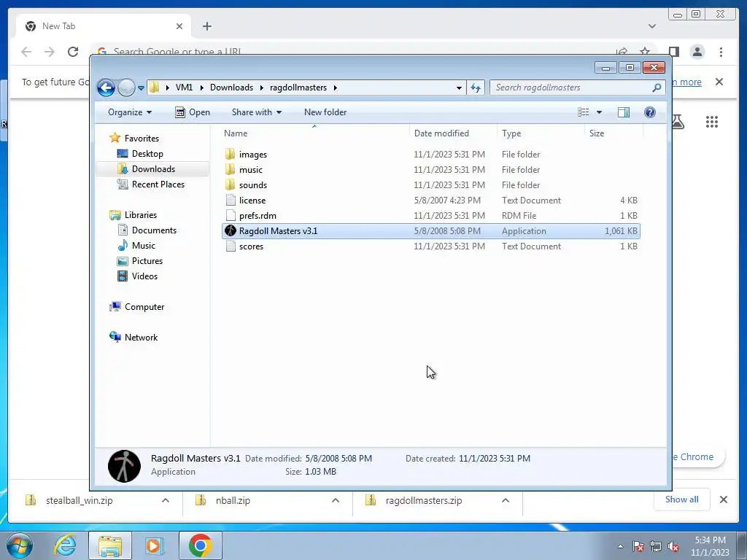747x560 pixels.
Task: Select Favorites in the navigation pane
Action: coord(142,138)
